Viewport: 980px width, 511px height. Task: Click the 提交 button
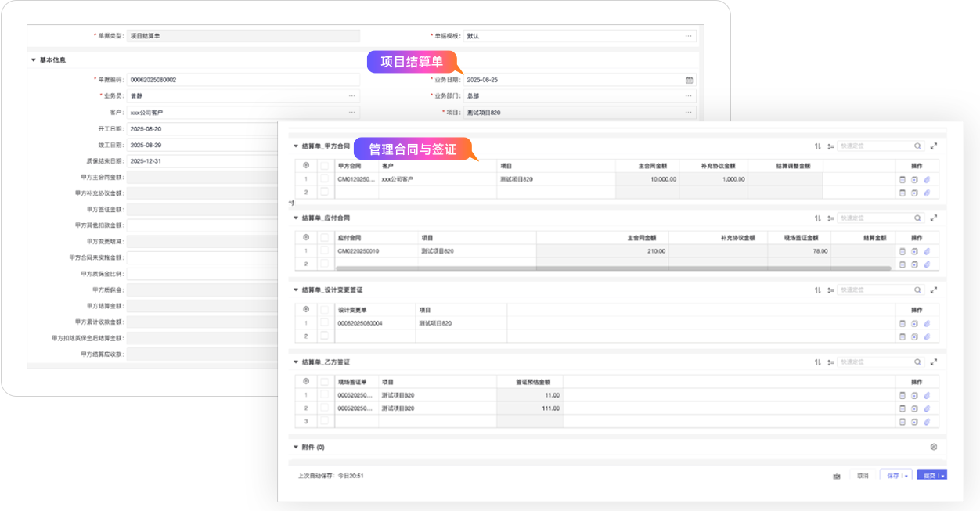(x=928, y=476)
